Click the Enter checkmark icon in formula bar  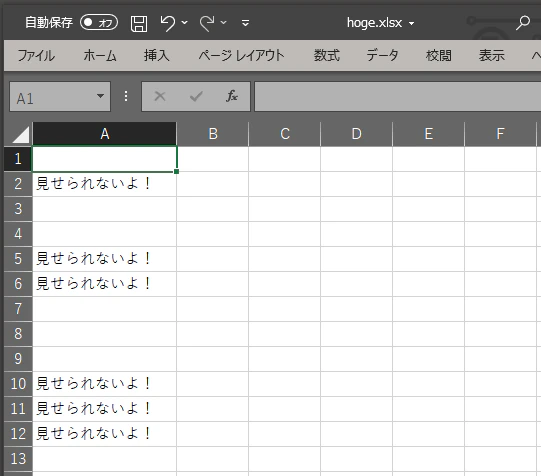click(196, 96)
